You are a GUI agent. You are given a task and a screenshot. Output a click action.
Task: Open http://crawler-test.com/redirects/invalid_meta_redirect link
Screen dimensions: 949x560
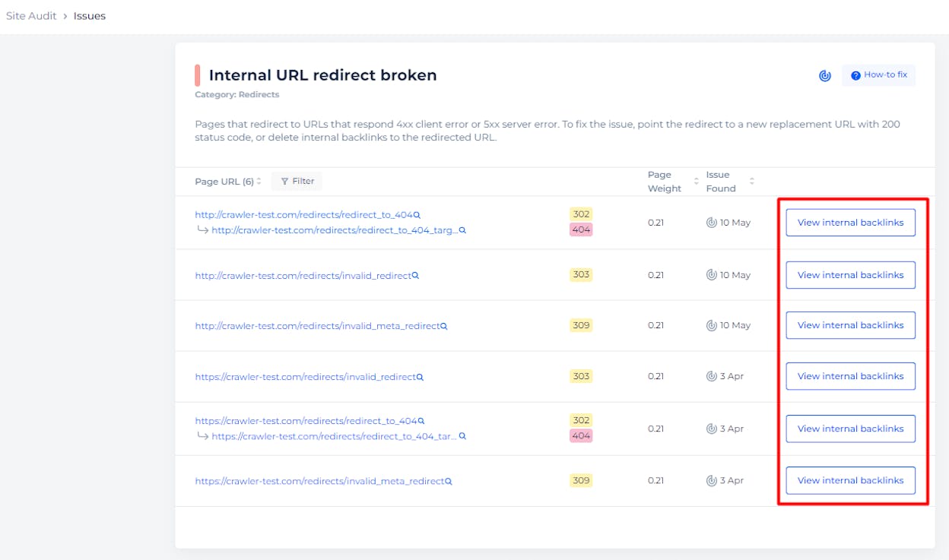coord(317,326)
